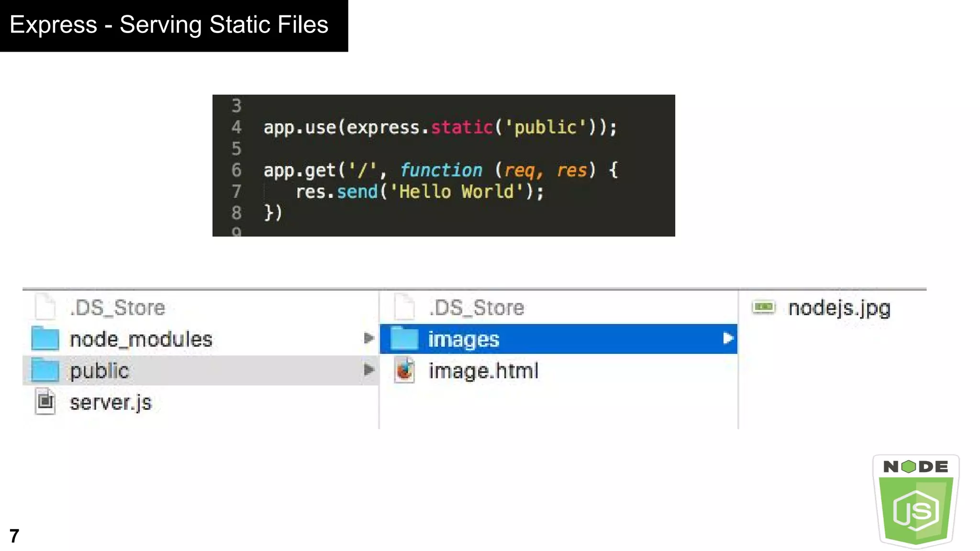Select the images folder name
Screen dimensions: 980x551
(464, 340)
